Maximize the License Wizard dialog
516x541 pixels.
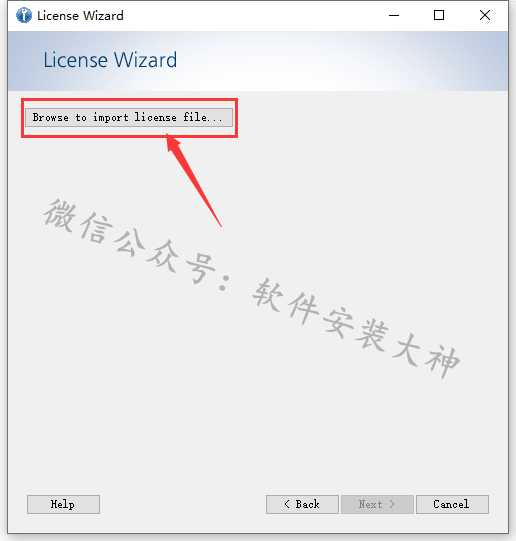pos(439,16)
